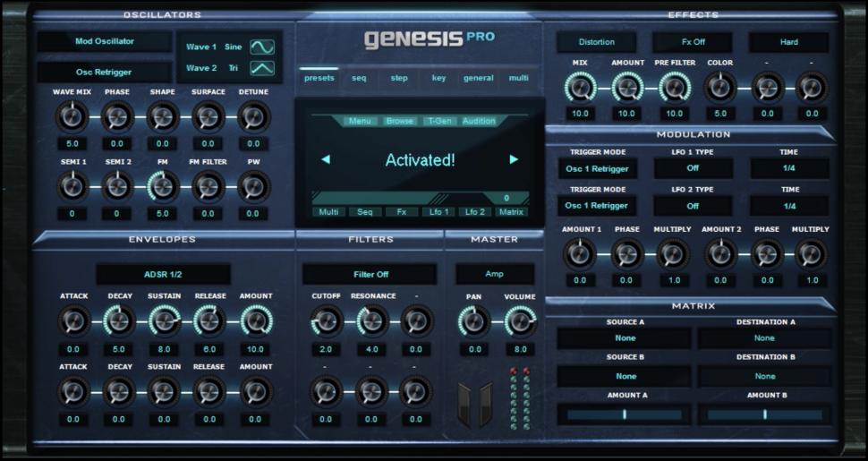Click the filter CUTOFF knob
Viewport: 868px width, 461px height.
pyautogui.click(x=326, y=321)
